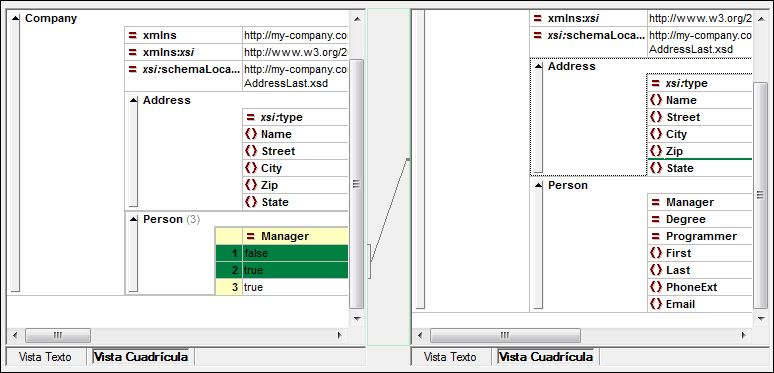The height and width of the screenshot is (373, 774).
Task: Click the Name element icon in left pane
Action: [251, 134]
